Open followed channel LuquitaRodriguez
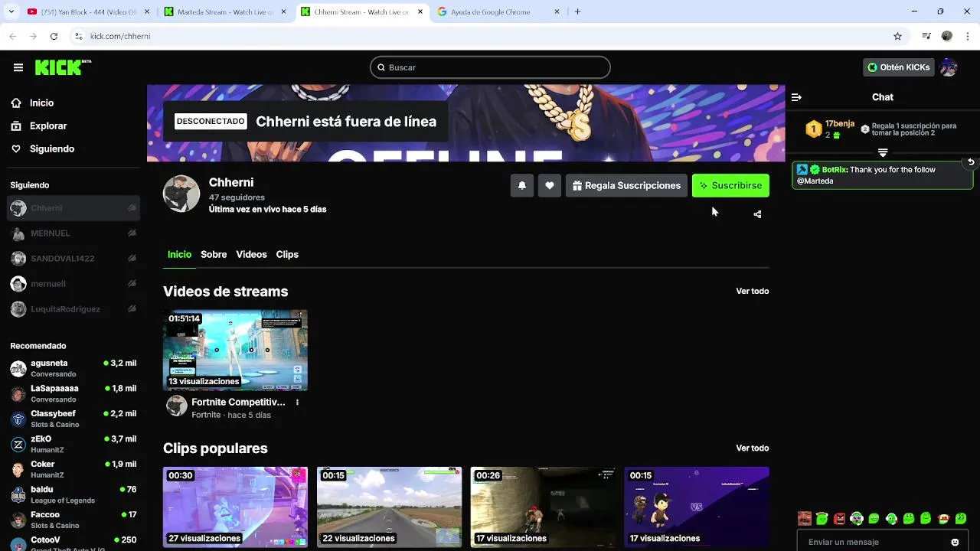The image size is (980, 551). pos(73,309)
